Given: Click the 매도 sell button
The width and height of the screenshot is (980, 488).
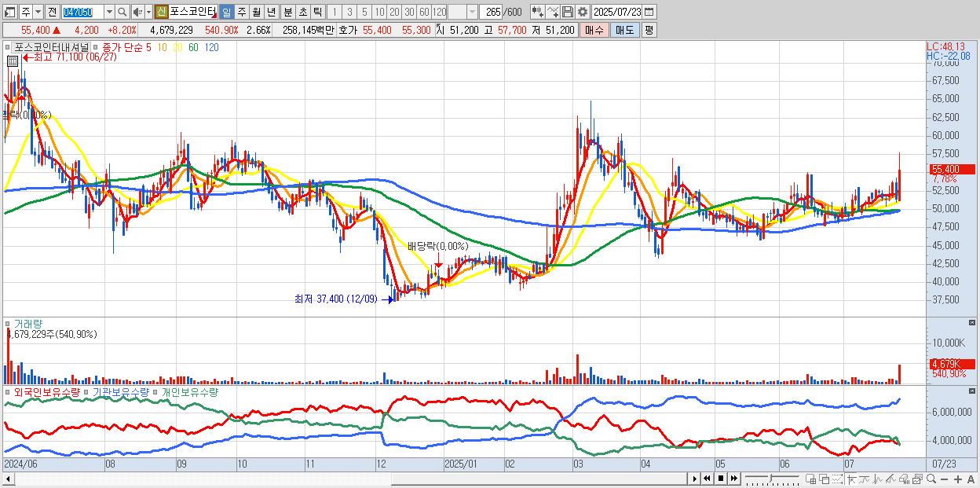Looking at the screenshot, I should tap(624, 30).
